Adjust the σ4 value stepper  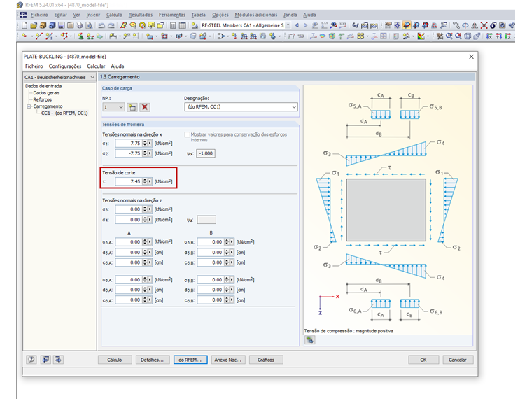[145, 220]
